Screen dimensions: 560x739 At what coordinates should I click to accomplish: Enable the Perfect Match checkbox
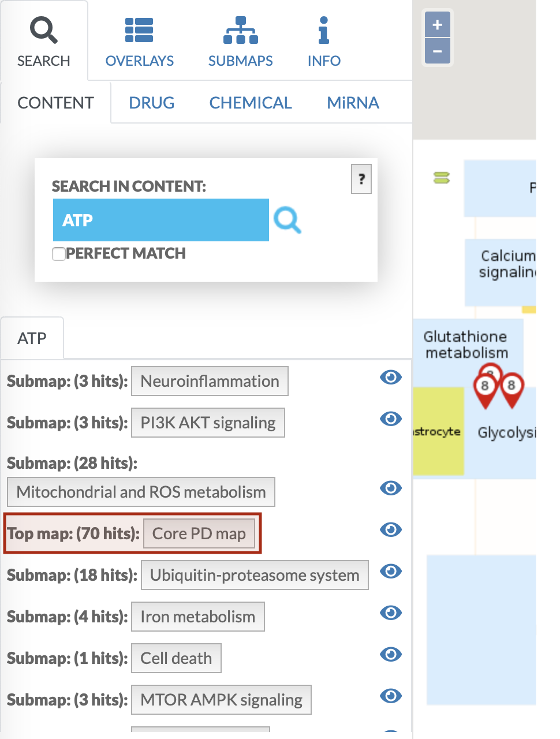(59, 254)
